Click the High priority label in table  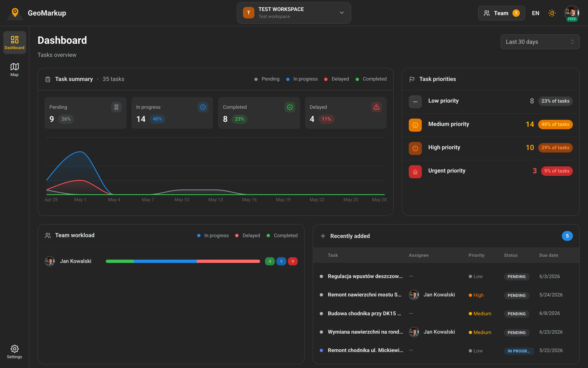click(476, 295)
